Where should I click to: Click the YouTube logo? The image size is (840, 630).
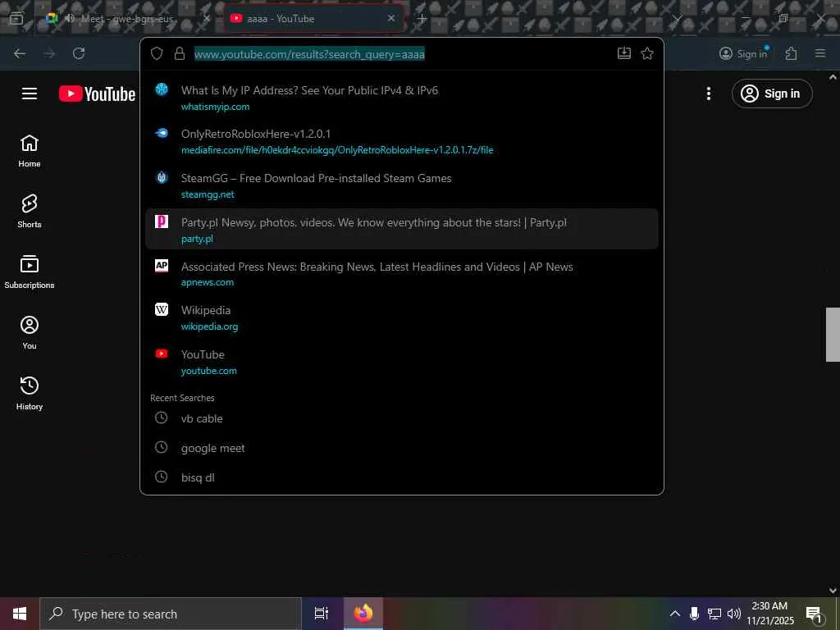(97, 94)
